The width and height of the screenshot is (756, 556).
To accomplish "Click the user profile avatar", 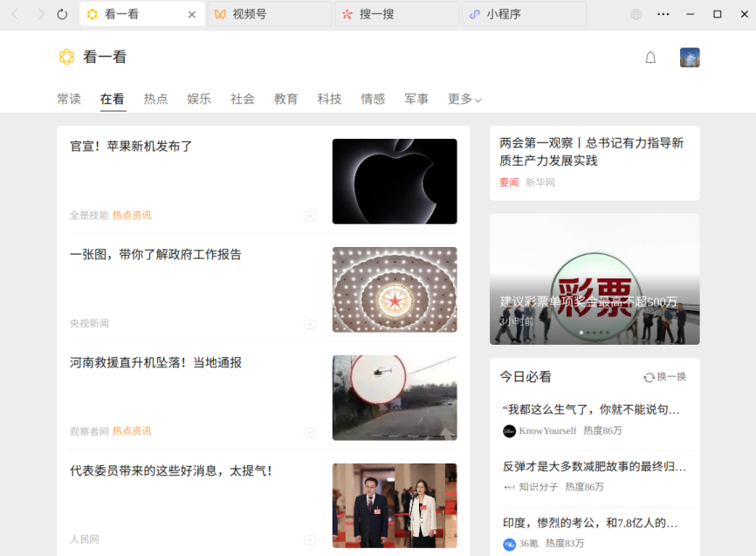I will pyautogui.click(x=690, y=58).
